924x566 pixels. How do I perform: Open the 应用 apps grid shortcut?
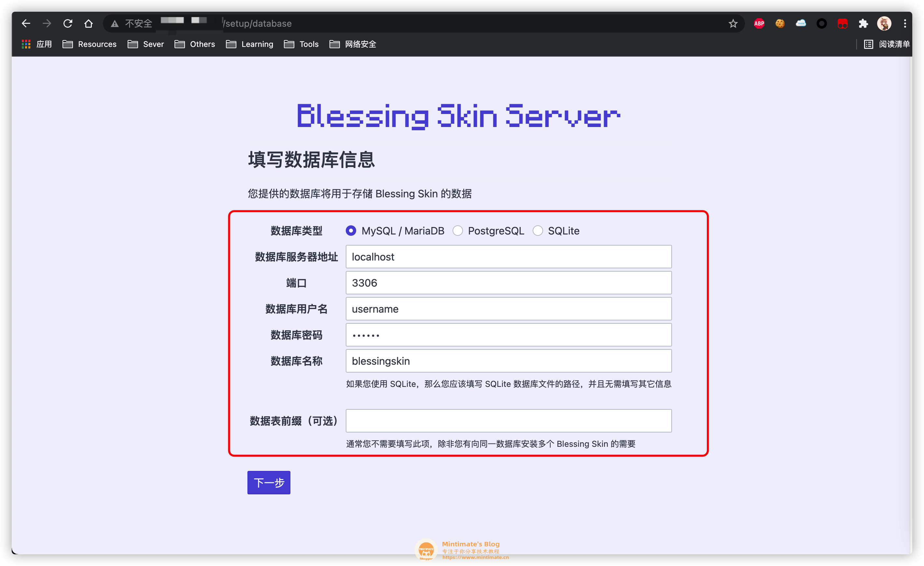point(37,44)
